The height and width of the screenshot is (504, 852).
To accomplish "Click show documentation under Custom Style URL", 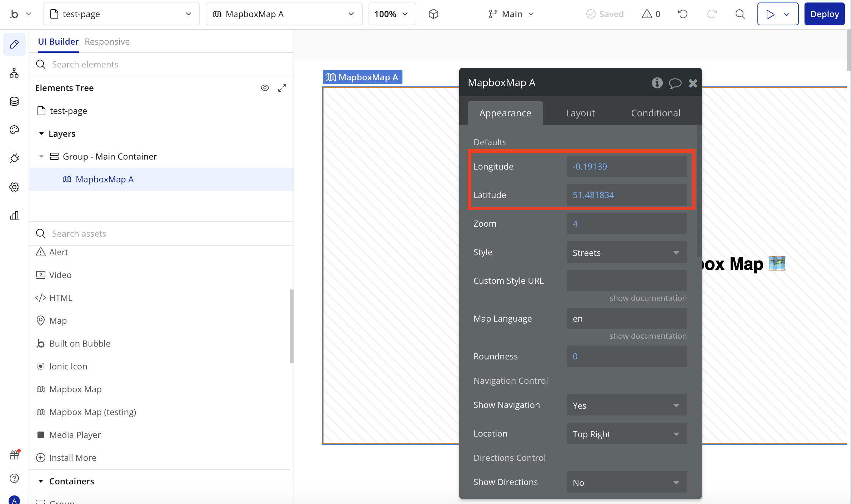I will 648,298.
